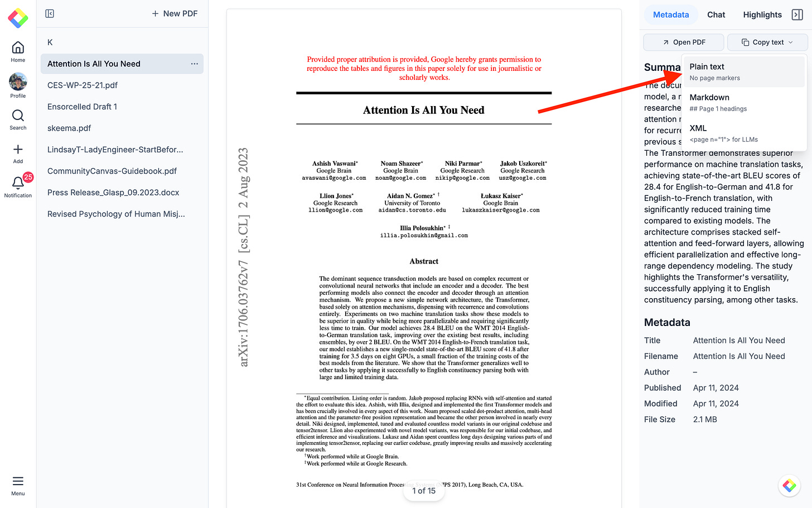Viewport: 812px width, 508px height.
Task: Click the arXiv:1706.03762v7 side label
Action: point(243,314)
